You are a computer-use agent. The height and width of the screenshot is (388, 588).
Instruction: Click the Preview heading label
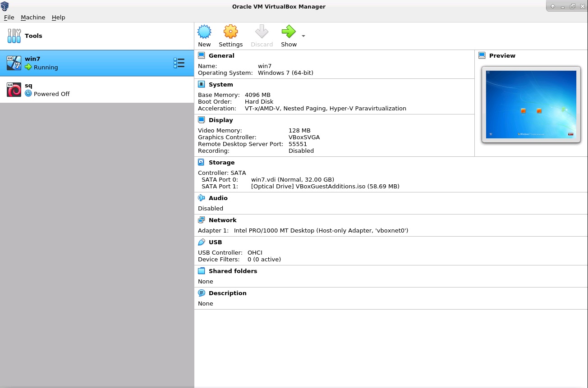[502, 55]
